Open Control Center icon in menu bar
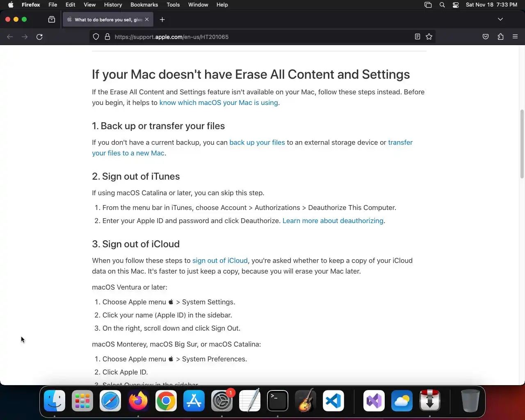This screenshot has width=525, height=420. point(456,5)
